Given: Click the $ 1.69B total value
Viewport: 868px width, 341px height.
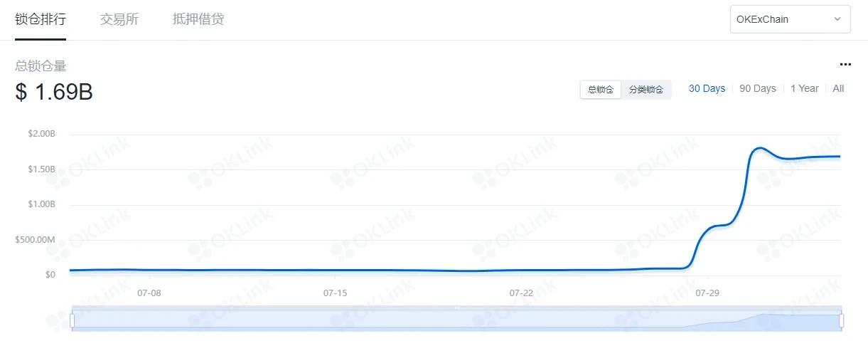Looking at the screenshot, I should click(x=54, y=93).
